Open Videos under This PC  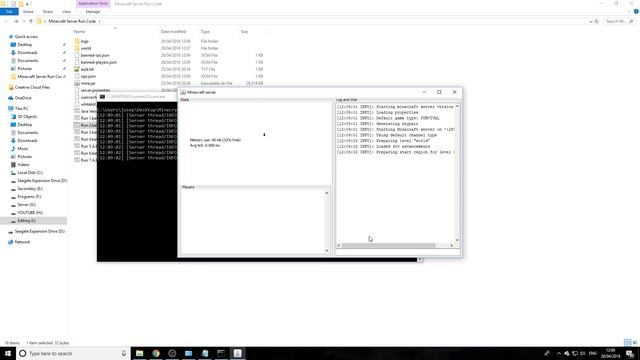click(23, 164)
